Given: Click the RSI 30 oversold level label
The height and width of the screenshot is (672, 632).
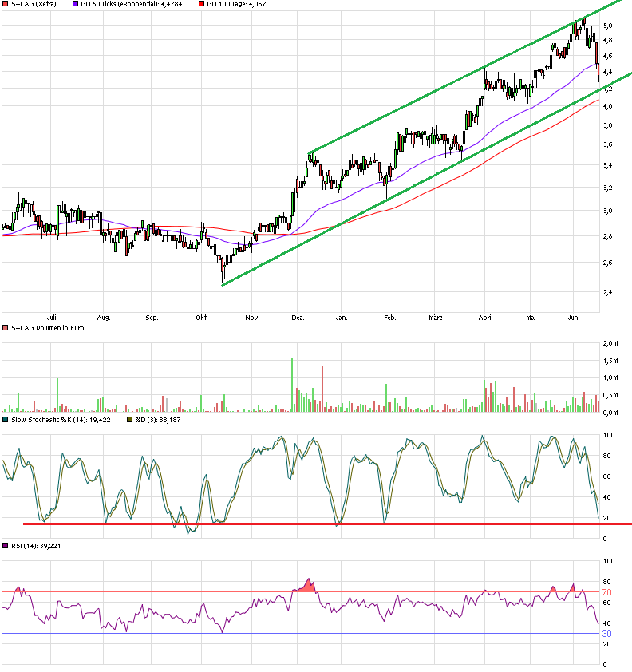Looking at the screenshot, I should click(x=606, y=634).
